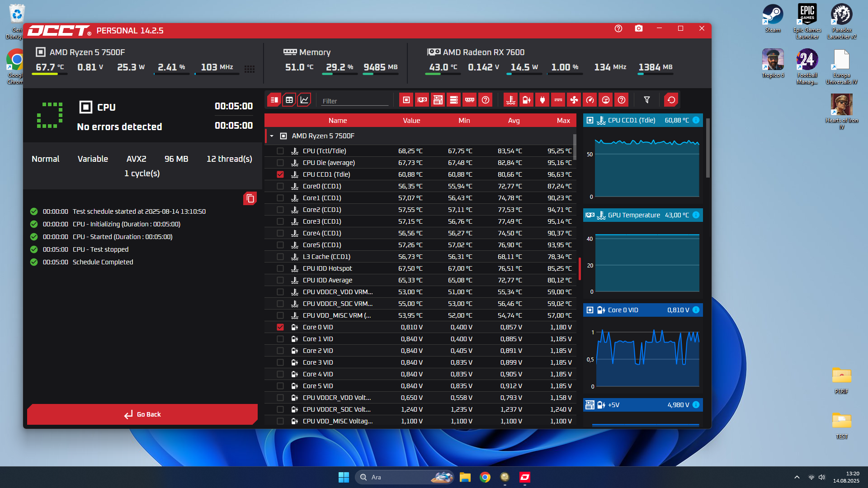This screenshot has height=488, width=868.
Task: Click the Go Back button
Action: [x=142, y=414]
